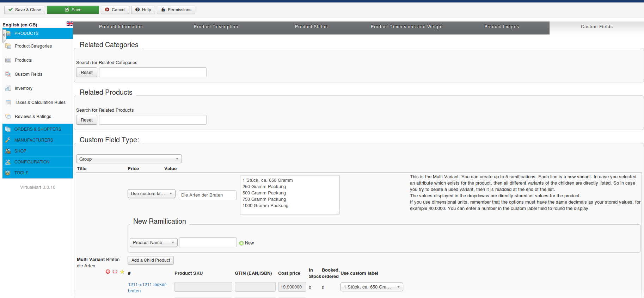Click the move arrows icon for Multi Variant
The image size is (644, 298).
pyautogui.click(x=115, y=272)
